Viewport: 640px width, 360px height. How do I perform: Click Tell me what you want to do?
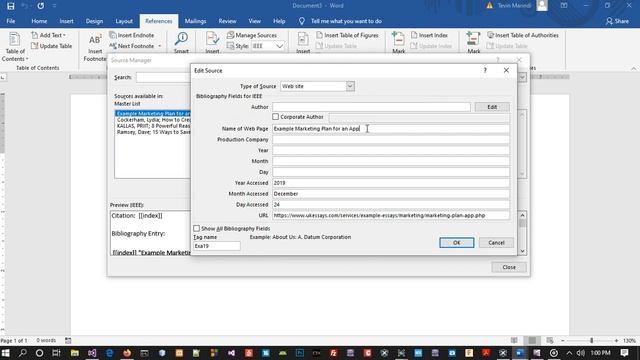tap(346, 21)
